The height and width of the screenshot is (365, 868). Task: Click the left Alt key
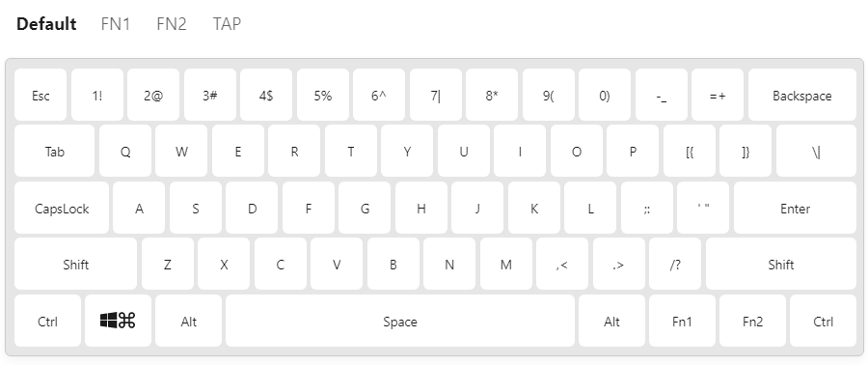click(188, 321)
